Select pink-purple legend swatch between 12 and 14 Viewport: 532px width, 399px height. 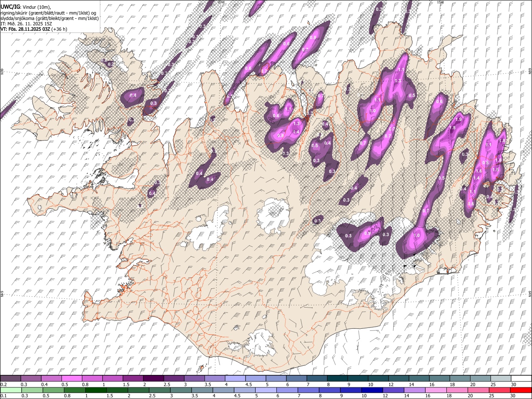pyautogui.click(x=398, y=378)
